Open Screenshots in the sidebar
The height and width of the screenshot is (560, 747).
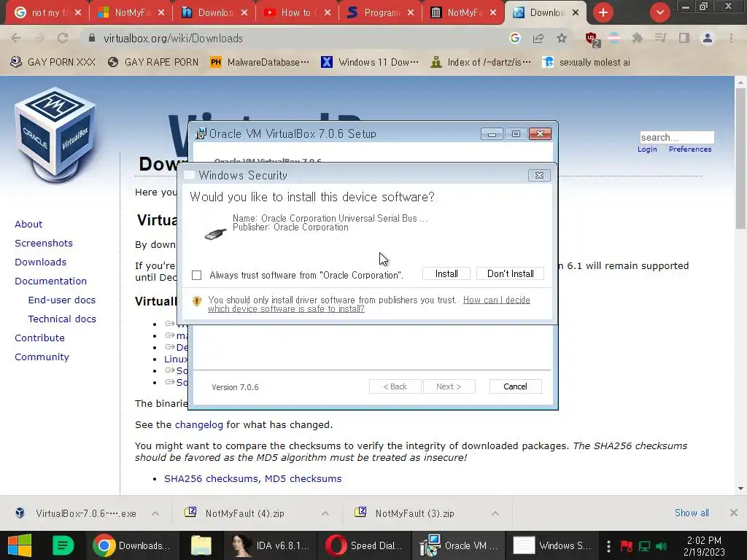point(44,244)
